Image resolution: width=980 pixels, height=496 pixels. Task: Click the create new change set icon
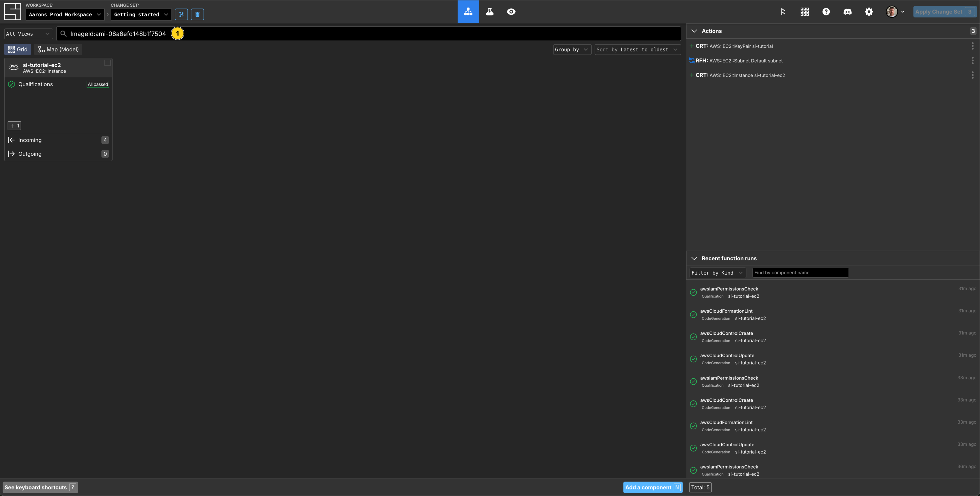(x=181, y=14)
